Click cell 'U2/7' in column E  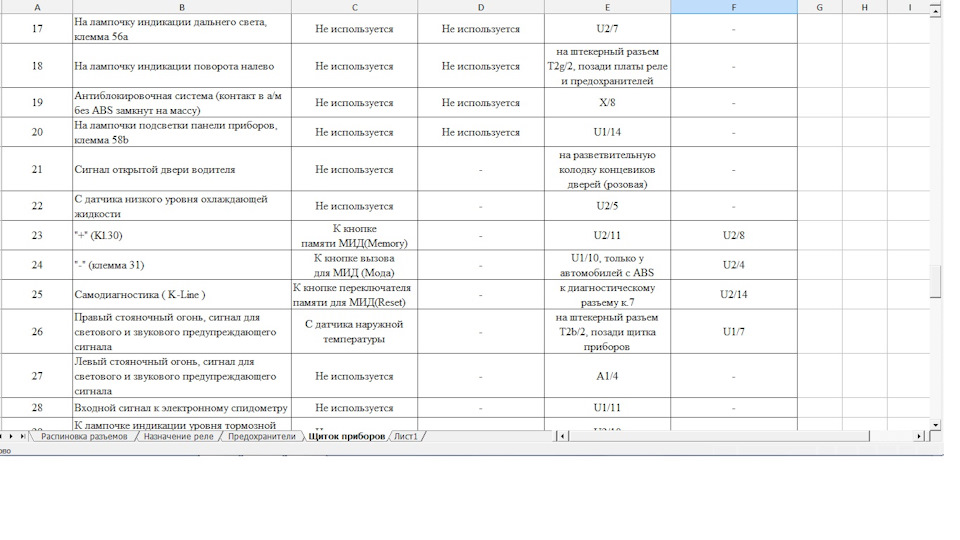[607, 29]
